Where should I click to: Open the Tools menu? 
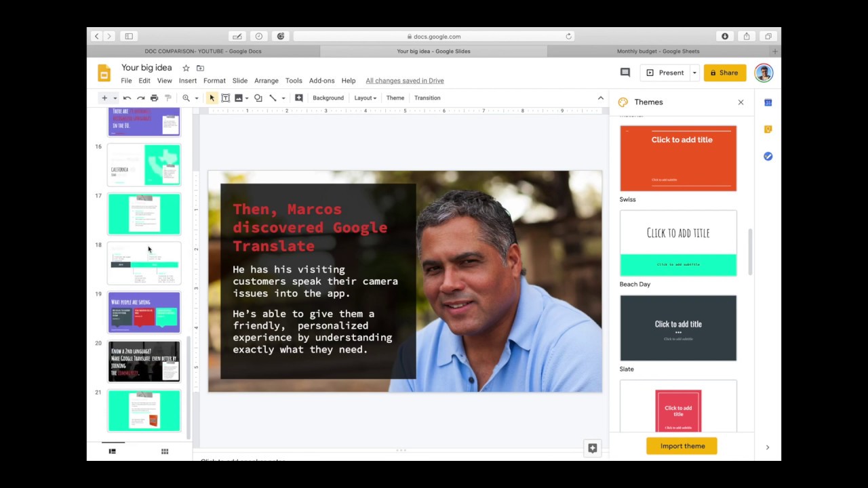[x=294, y=81]
